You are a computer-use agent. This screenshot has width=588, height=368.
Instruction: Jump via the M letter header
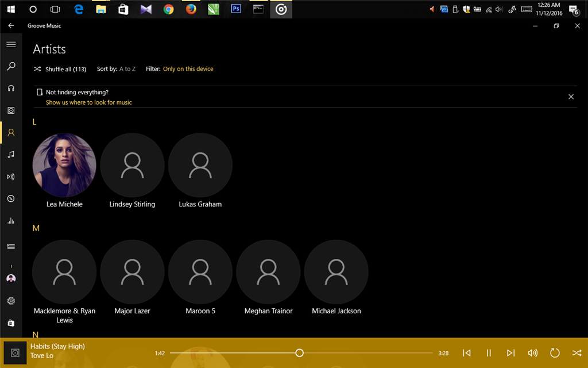(36, 228)
